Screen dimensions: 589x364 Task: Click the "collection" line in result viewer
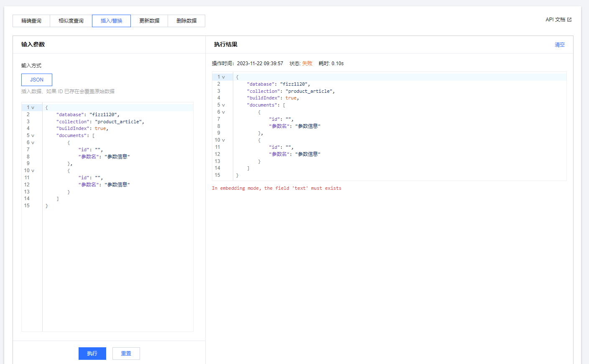pyautogui.click(x=291, y=91)
